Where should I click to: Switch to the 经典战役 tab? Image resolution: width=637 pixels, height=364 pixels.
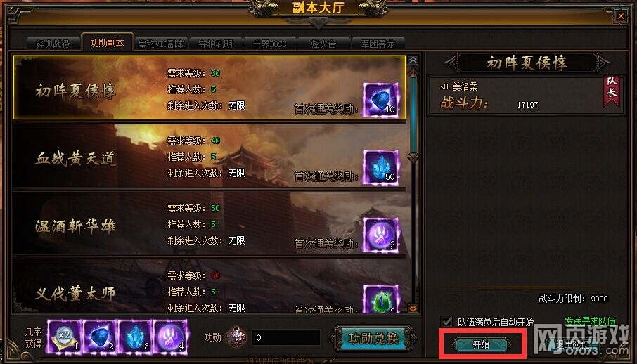pos(53,44)
